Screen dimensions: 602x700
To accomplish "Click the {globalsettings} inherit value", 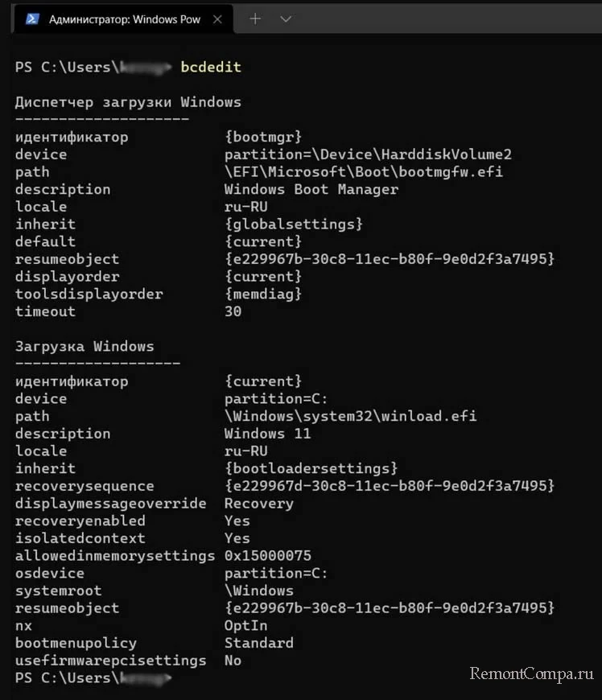I will [294, 224].
